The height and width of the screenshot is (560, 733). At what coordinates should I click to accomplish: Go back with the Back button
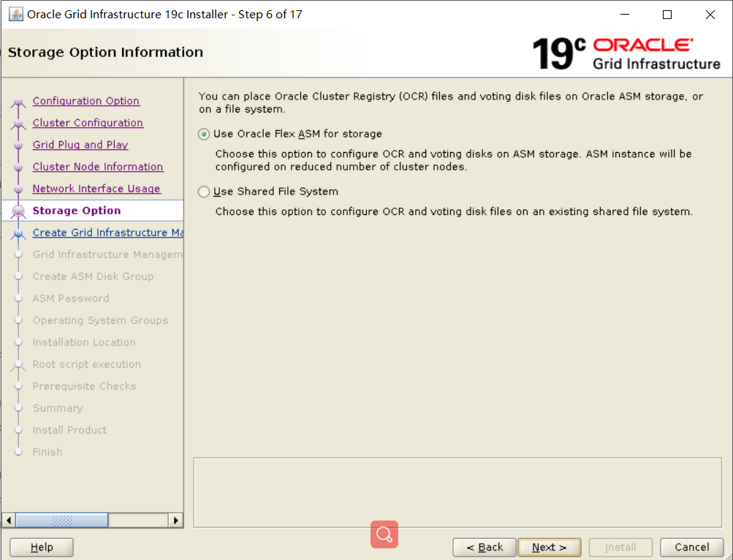coord(485,547)
